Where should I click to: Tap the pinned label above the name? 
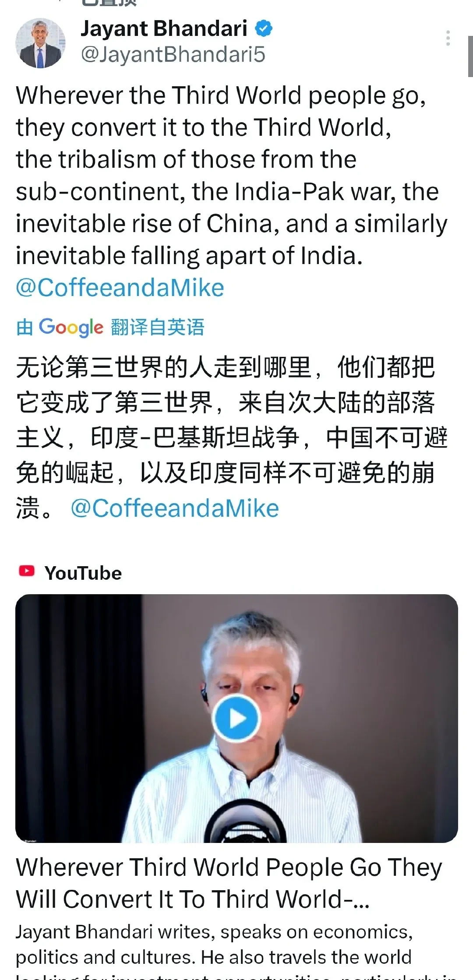point(109,3)
